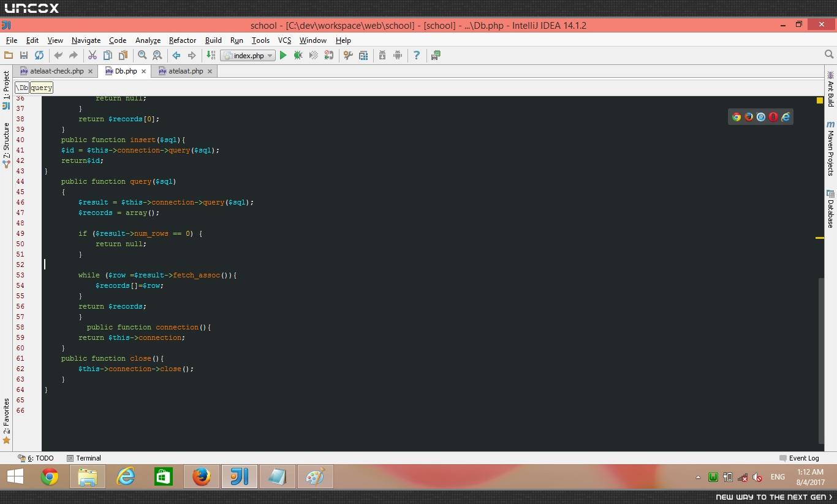Open the Event Log
The height and width of the screenshot is (504, 837).
pos(799,458)
